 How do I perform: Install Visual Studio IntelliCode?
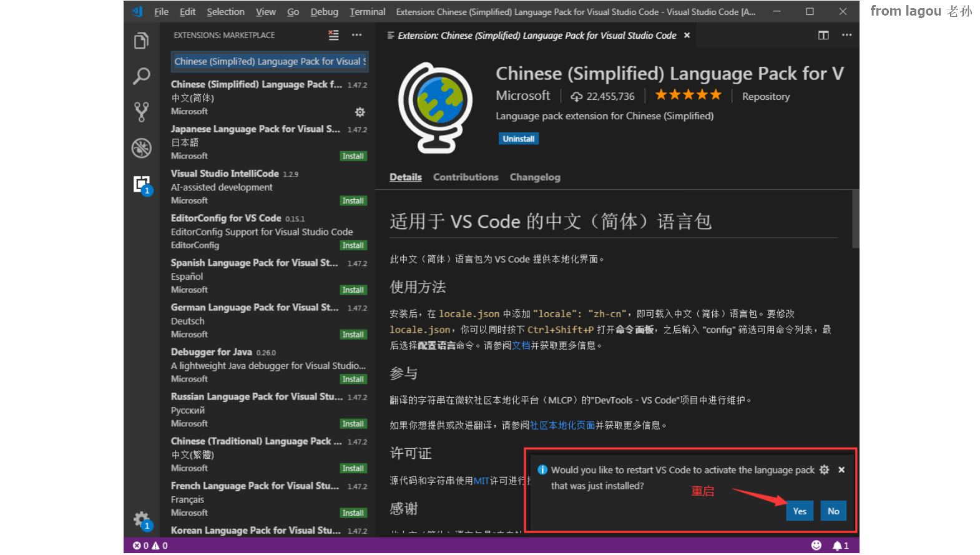tap(353, 200)
